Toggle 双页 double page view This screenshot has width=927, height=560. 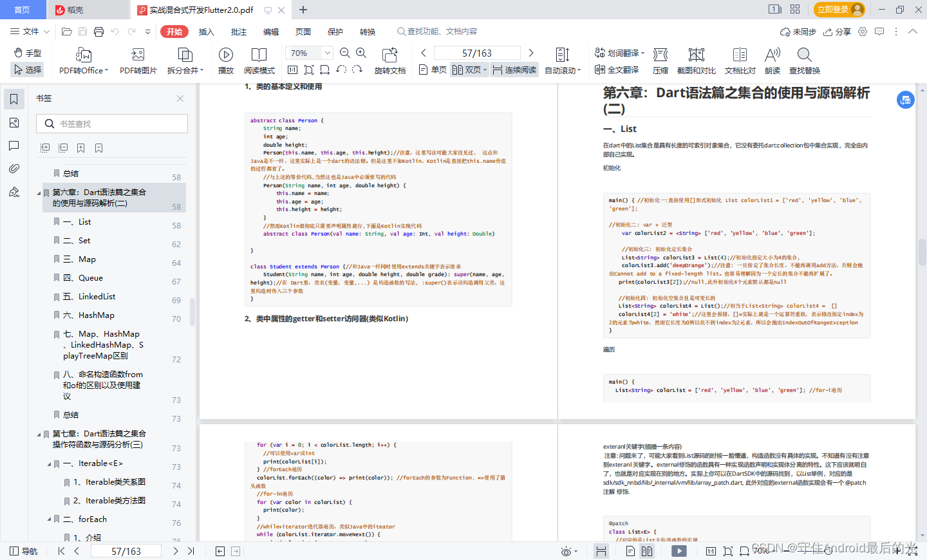[x=469, y=70]
